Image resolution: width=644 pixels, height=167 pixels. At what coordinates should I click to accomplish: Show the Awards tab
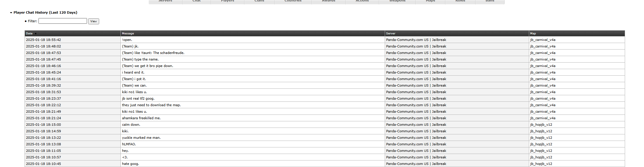click(x=329, y=1)
